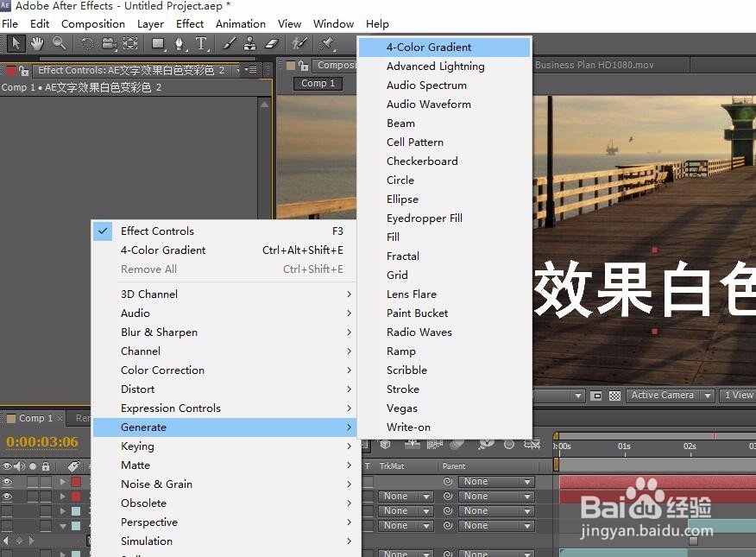Toggle the transparency grid icon
This screenshot has height=557, width=756.
coord(614,396)
